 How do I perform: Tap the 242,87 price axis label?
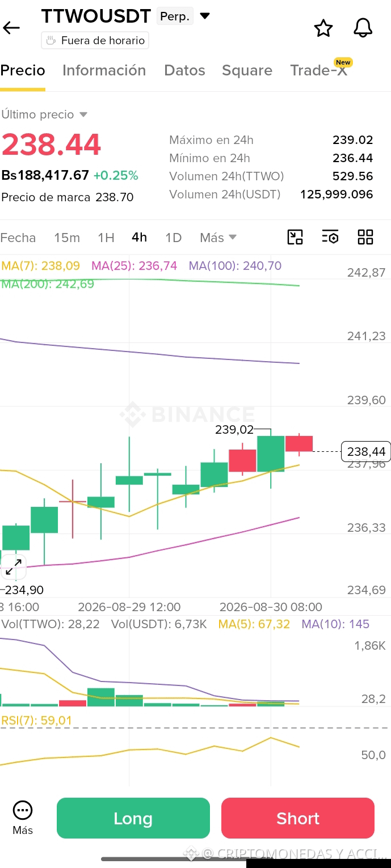click(x=367, y=273)
